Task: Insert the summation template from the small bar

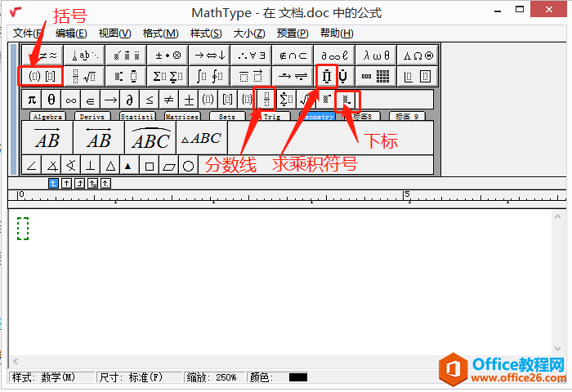Action: 286,99
